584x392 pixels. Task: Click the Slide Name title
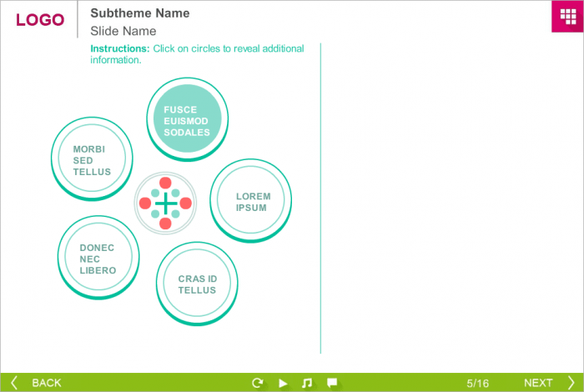[x=123, y=31]
